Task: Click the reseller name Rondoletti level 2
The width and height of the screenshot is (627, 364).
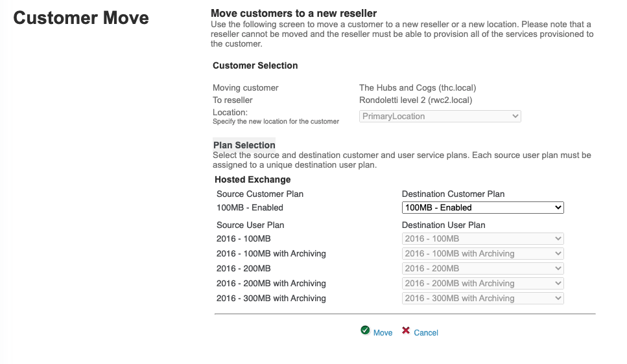Action: [x=416, y=100]
